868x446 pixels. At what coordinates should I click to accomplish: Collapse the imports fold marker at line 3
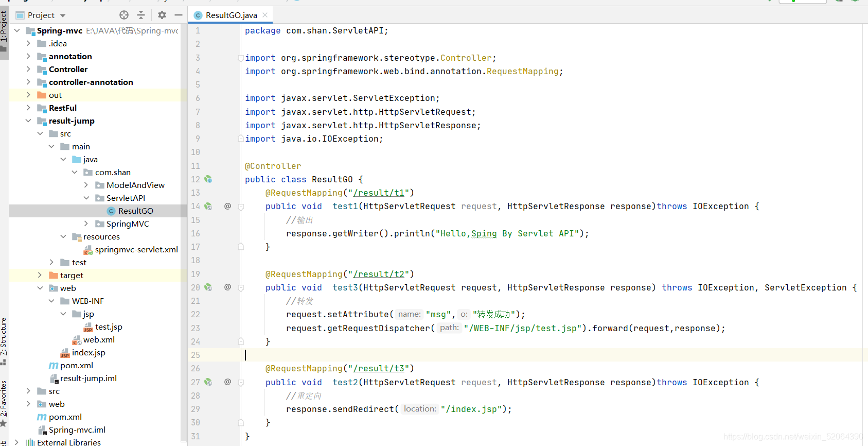click(241, 58)
